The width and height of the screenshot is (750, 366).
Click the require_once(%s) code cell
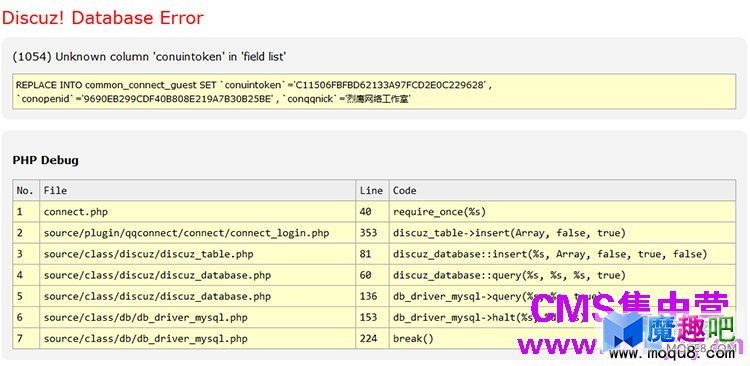(440, 211)
